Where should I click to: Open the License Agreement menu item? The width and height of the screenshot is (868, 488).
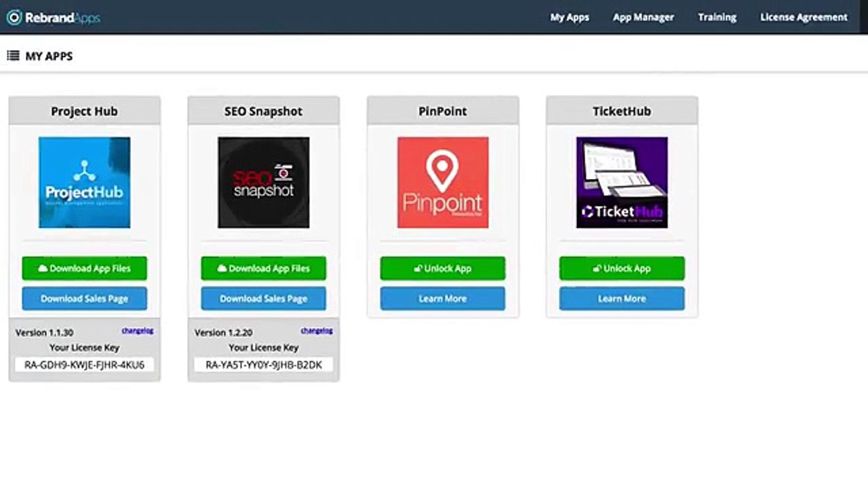click(x=804, y=18)
